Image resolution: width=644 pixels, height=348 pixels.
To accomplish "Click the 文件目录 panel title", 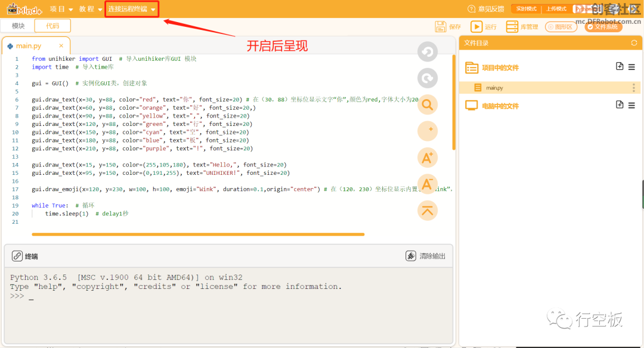I will (x=476, y=43).
